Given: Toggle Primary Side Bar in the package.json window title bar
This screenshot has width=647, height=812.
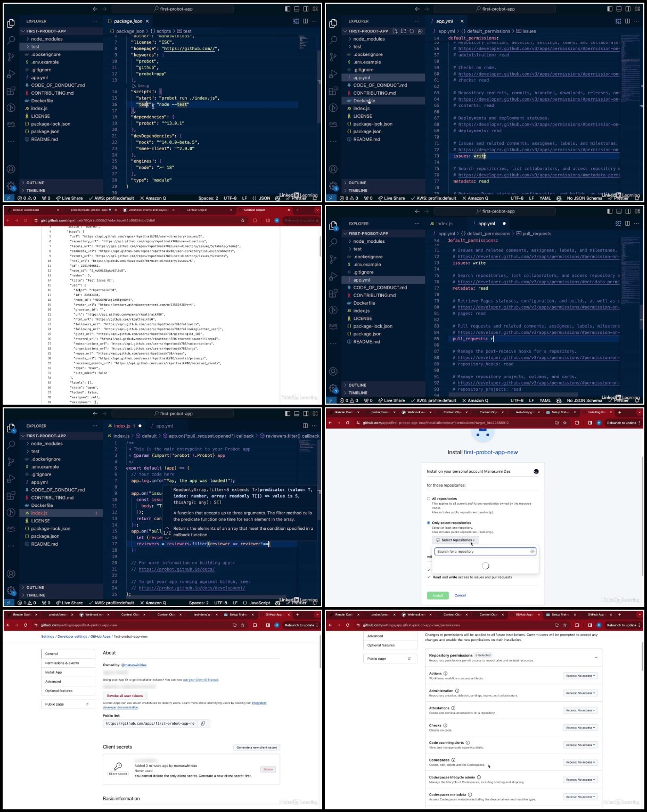Looking at the screenshot, I should [x=288, y=9].
